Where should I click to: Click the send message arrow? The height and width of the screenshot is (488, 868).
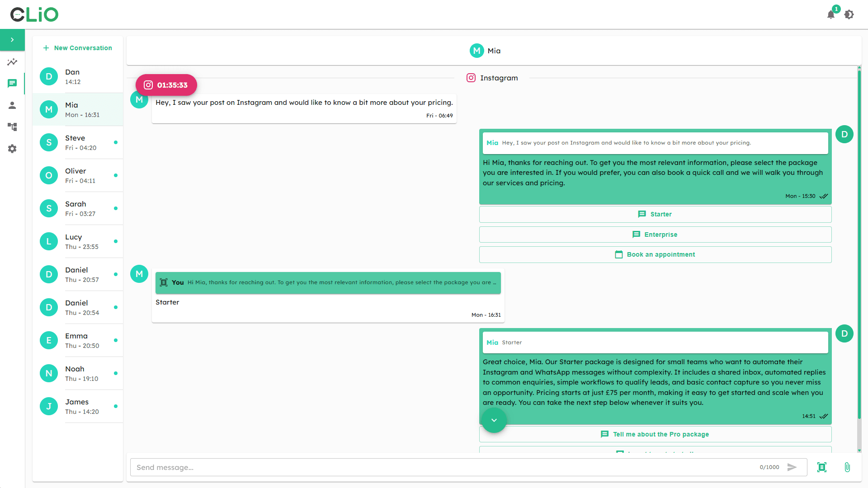pos(792,467)
